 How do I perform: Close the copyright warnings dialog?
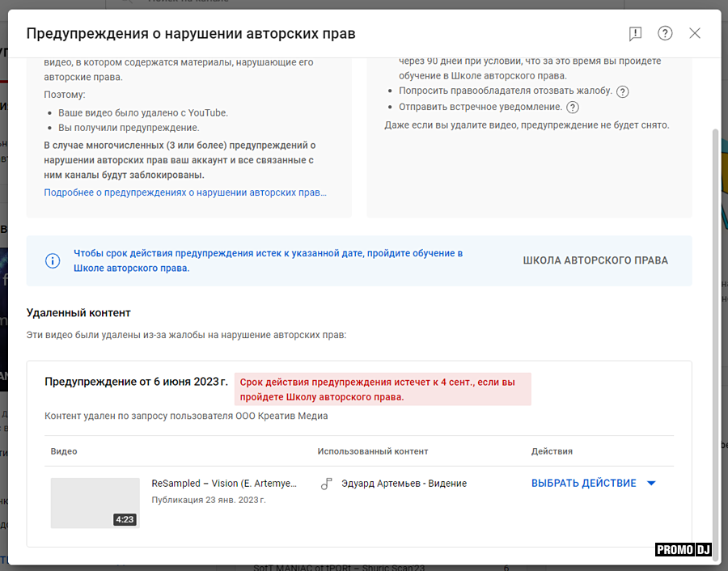coord(695,33)
